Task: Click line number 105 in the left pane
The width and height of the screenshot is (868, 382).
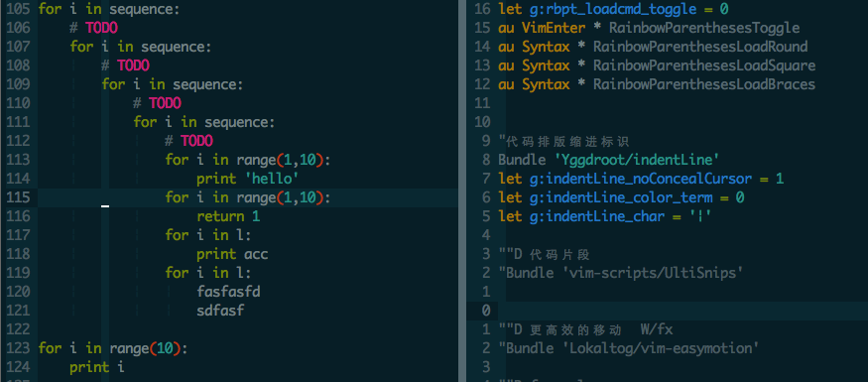Action: (18, 9)
